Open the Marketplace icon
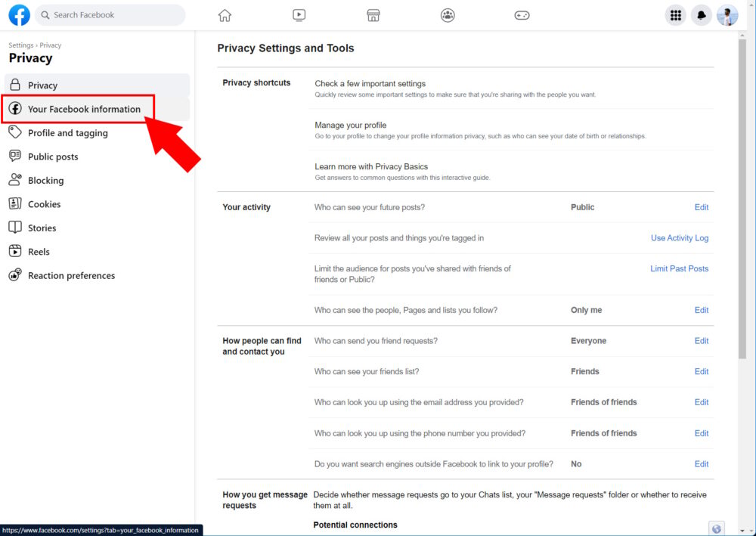The height and width of the screenshot is (536, 756). coord(373,14)
